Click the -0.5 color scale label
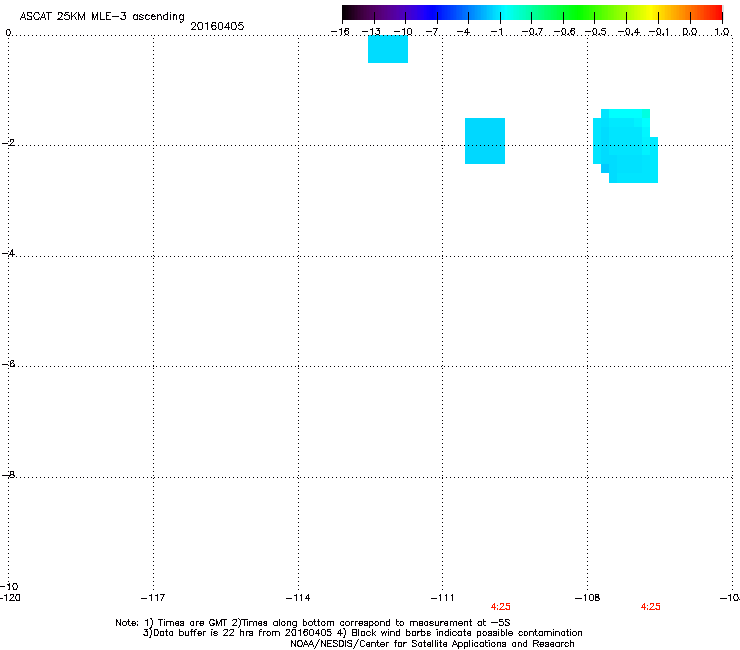The width and height of the screenshot is (740, 650). point(596,32)
